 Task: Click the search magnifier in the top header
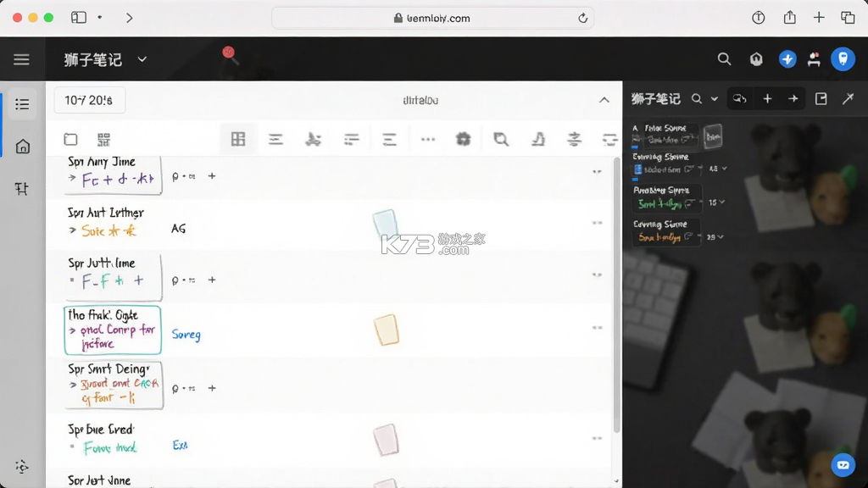point(724,59)
